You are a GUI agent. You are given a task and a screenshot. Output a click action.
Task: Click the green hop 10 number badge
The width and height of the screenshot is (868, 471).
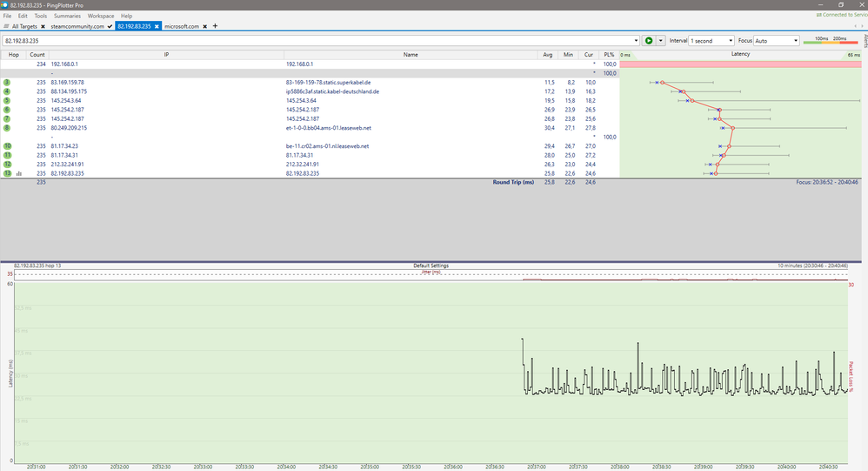pyautogui.click(x=7, y=146)
